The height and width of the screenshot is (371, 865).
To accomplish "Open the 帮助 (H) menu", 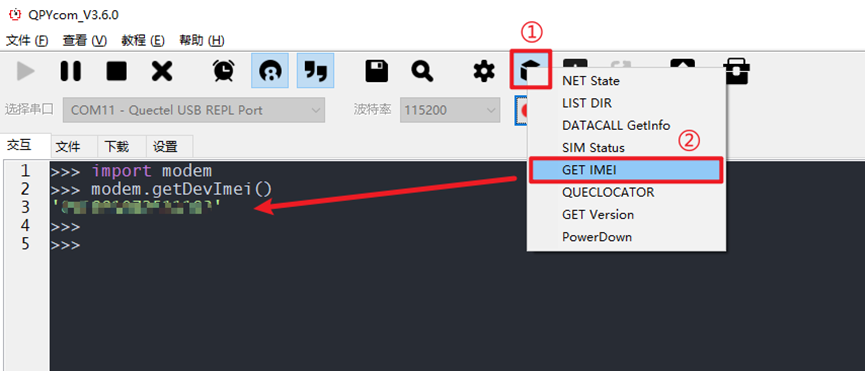I will [202, 41].
